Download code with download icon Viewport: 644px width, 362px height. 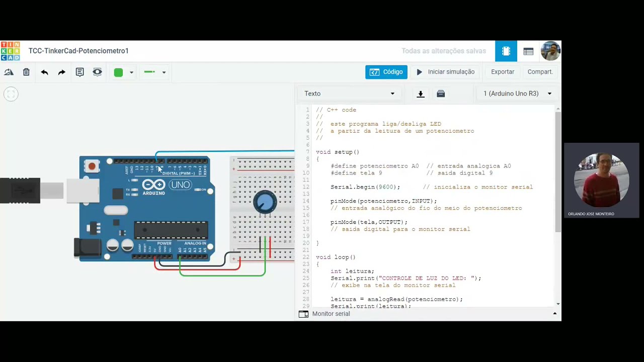point(421,94)
